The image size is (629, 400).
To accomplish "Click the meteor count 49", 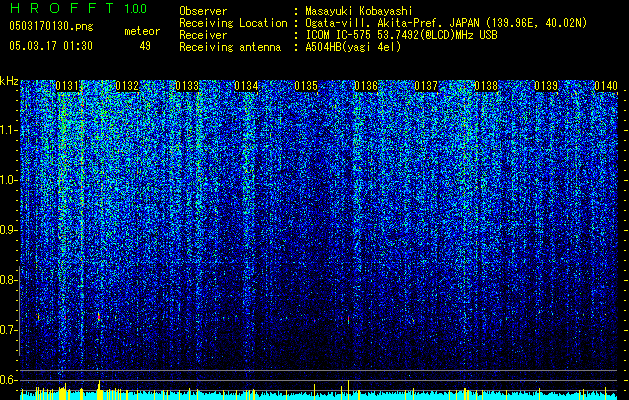I will point(145,46).
